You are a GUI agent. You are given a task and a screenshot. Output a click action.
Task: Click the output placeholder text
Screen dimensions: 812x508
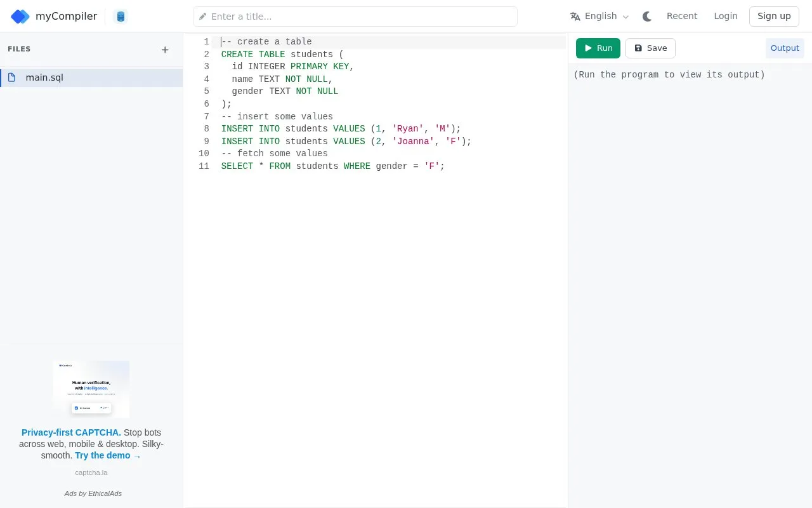(x=669, y=75)
